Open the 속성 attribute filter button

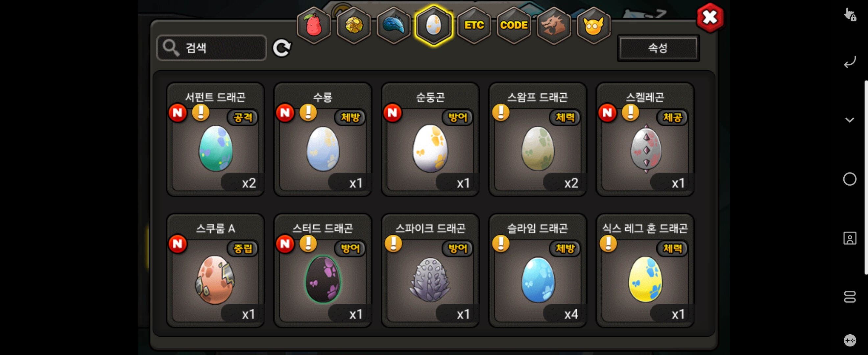658,48
